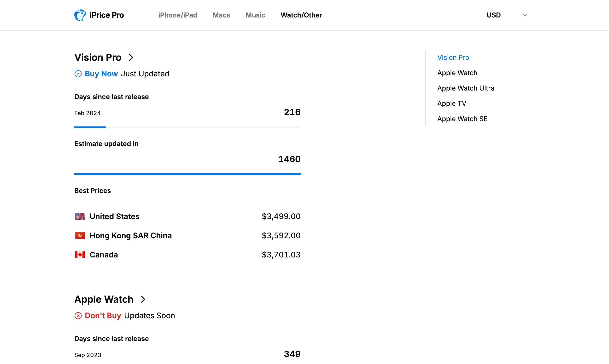This screenshot has width=609, height=364.
Task: Click the Canada flag icon
Action: coord(80,255)
